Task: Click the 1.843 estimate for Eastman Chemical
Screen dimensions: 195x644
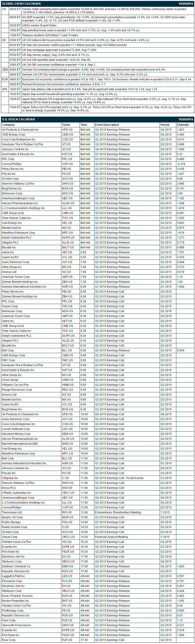Action: (x=180, y=566)
